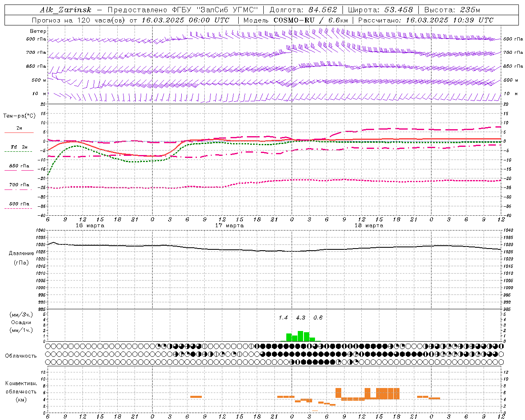Image resolution: width=525 pixels, height=420 pixels.
Task: Click the 700 гПа entry in the temperature legend
Action: tap(19, 185)
